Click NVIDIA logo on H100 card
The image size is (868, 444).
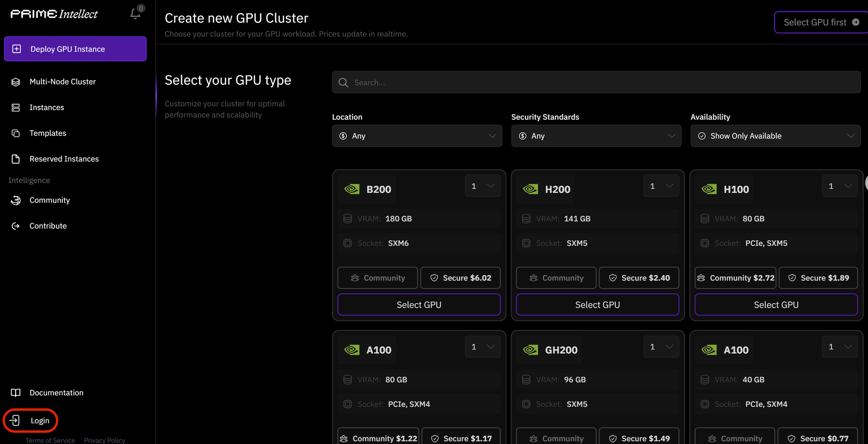point(709,189)
